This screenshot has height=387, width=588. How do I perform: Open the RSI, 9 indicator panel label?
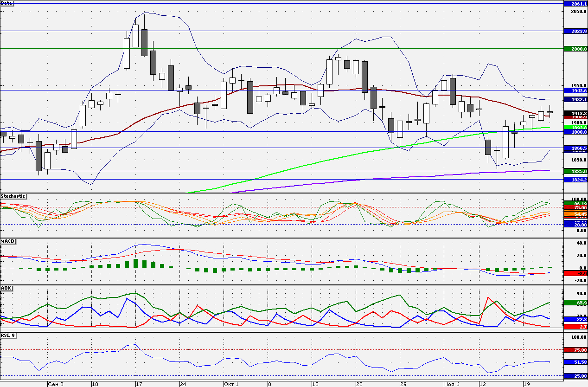[8, 335]
